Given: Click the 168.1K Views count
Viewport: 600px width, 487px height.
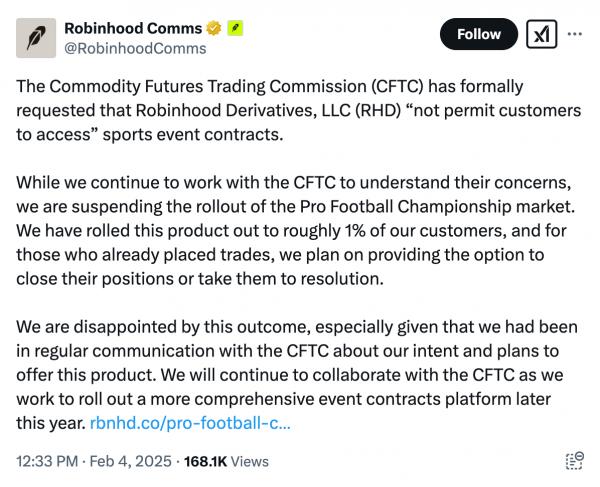Looking at the screenshot, I should tap(227, 461).
